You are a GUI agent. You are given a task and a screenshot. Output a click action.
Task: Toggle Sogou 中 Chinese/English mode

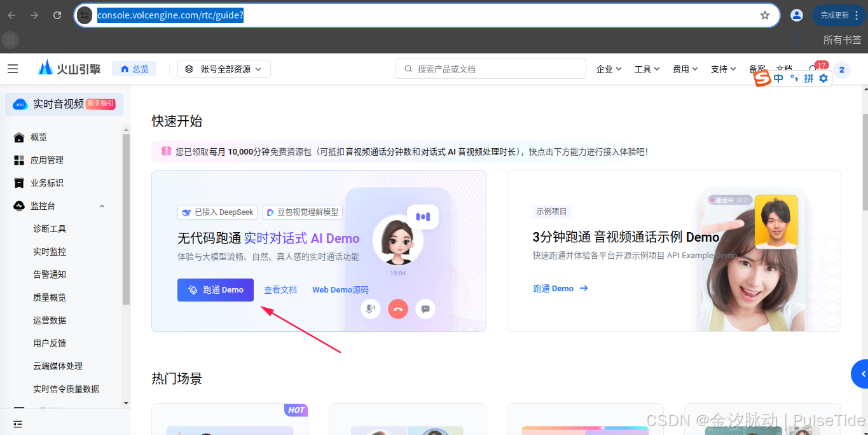778,78
